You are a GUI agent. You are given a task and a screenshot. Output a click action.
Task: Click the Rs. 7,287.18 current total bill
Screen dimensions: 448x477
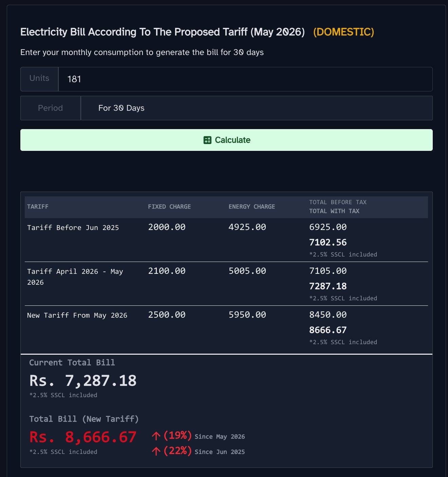tap(83, 381)
